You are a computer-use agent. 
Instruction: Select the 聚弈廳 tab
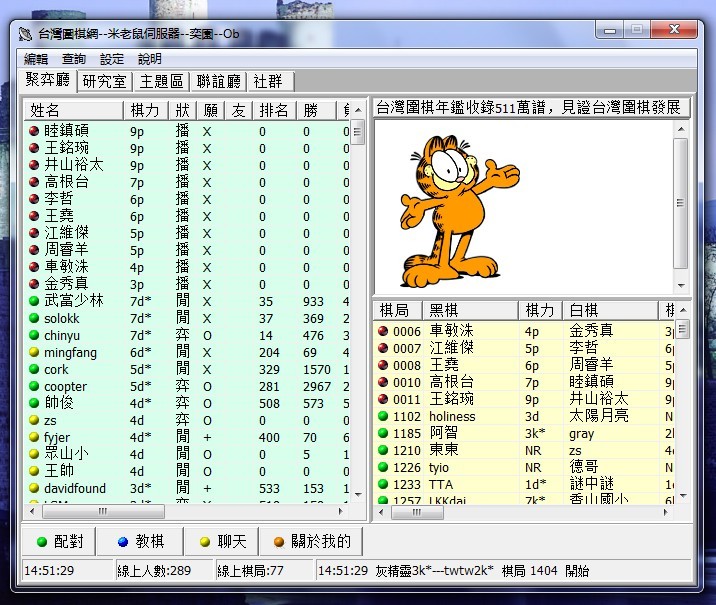[x=48, y=80]
